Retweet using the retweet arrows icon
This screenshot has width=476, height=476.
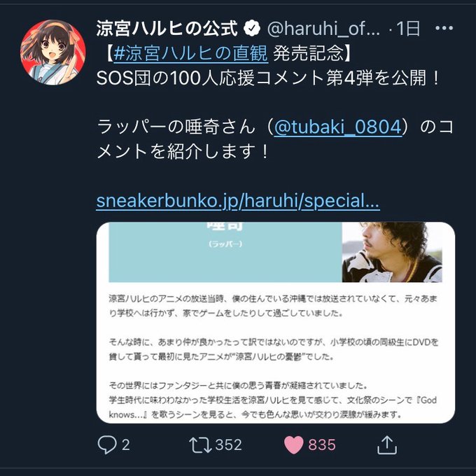click(200, 444)
